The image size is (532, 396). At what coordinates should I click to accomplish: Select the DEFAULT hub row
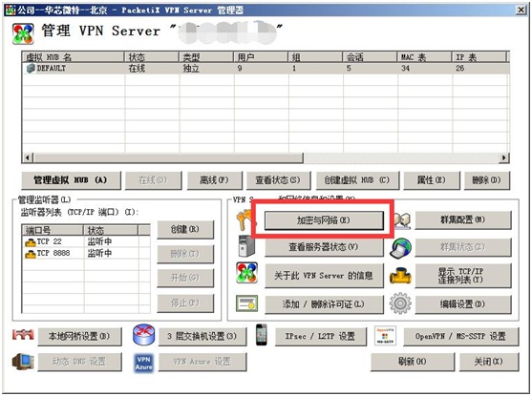(x=266, y=68)
